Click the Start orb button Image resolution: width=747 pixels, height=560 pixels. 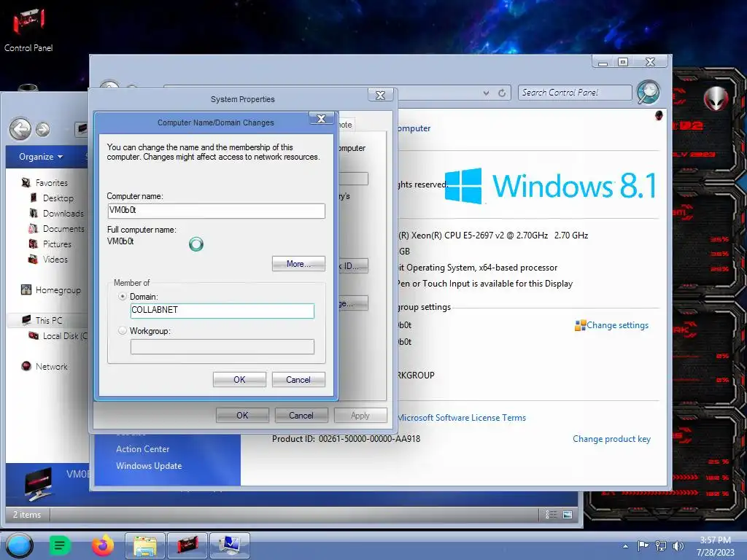coord(20,545)
